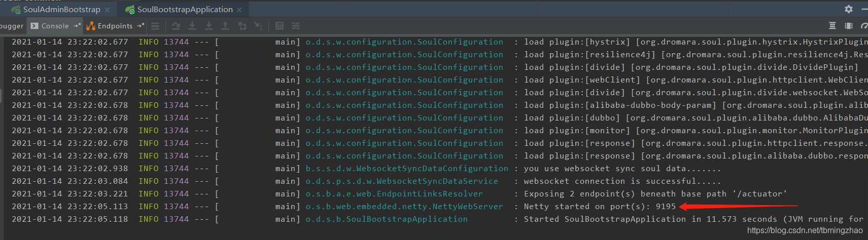868x240 pixels.
Task: Click the Spring leaf icon on SoulBootstrapApplication tab
Action: [130, 10]
